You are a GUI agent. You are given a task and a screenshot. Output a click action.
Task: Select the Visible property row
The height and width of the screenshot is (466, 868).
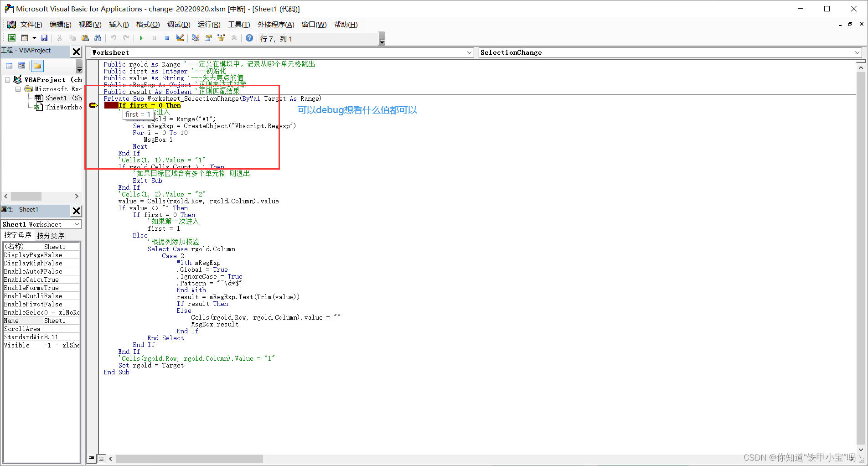pos(41,345)
